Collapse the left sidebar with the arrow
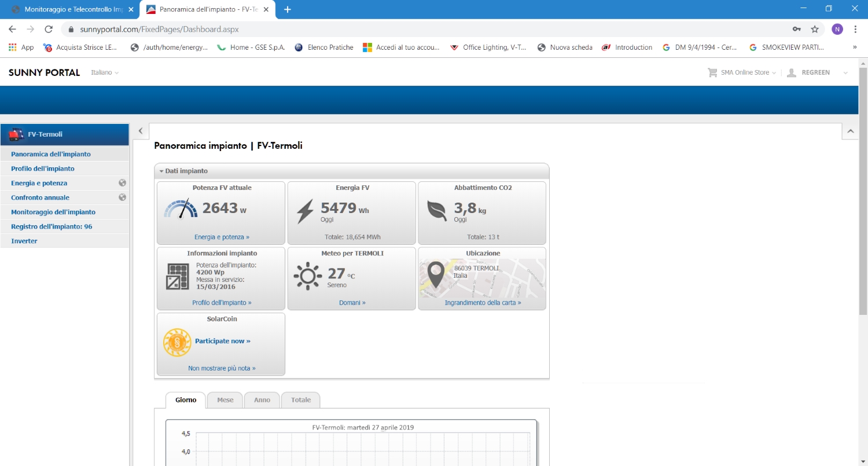Viewport: 868px width, 466px height. point(140,131)
